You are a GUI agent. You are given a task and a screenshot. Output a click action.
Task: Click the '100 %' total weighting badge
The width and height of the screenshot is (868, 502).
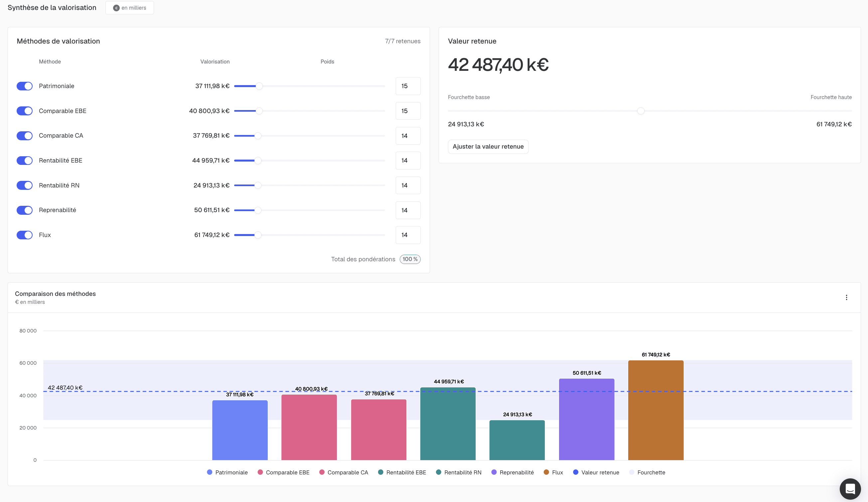[x=410, y=259]
